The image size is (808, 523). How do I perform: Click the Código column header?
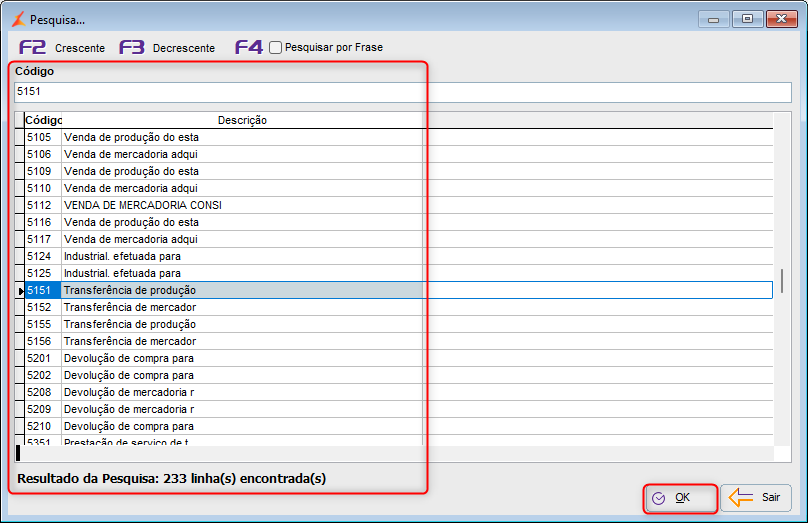[x=43, y=120]
